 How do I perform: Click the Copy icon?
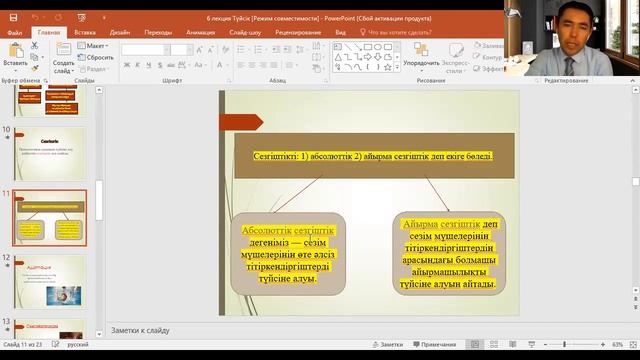coord(35,57)
